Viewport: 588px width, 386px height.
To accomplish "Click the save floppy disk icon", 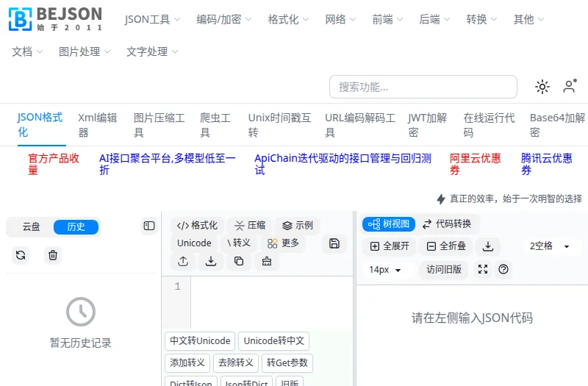I will [334, 243].
